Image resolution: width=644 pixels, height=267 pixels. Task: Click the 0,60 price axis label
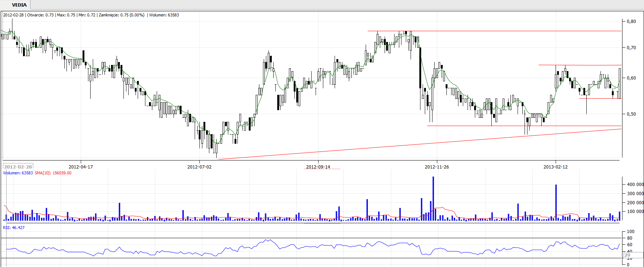(631, 78)
